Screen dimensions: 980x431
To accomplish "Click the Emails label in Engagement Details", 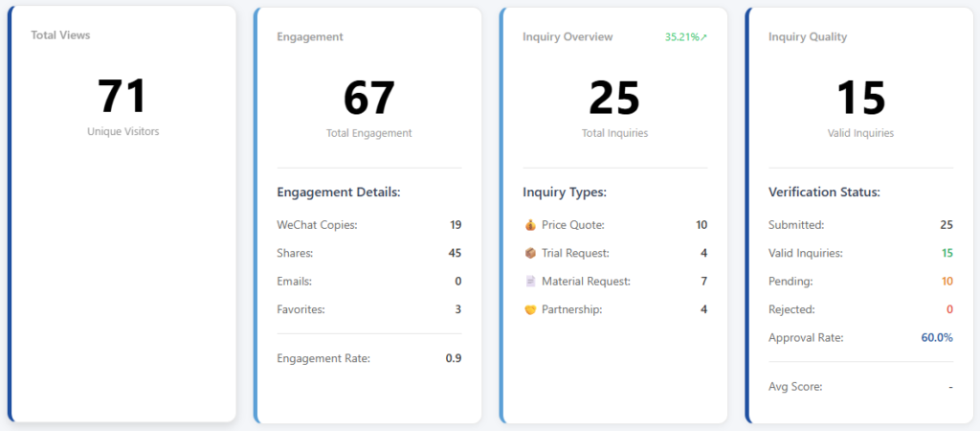I will pyautogui.click(x=294, y=282).
